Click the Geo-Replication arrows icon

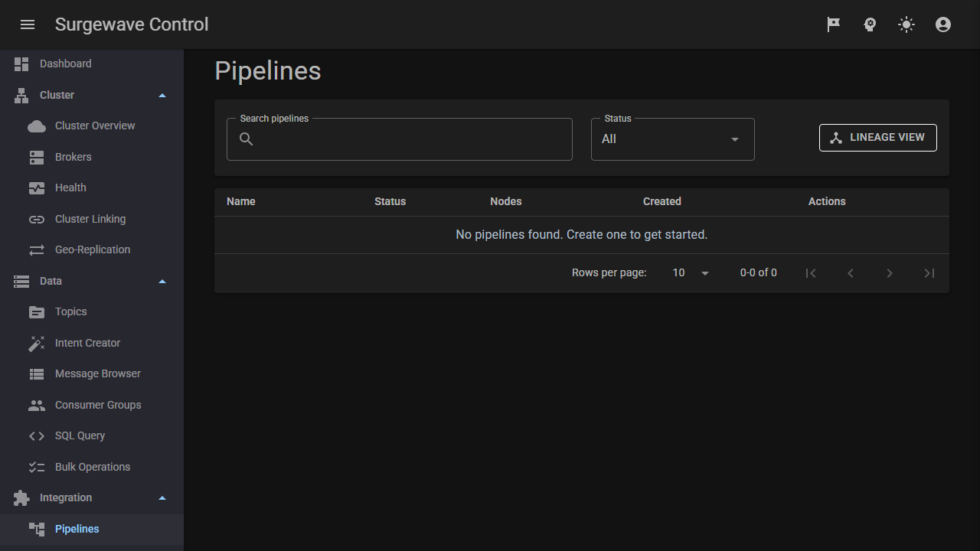37,250
